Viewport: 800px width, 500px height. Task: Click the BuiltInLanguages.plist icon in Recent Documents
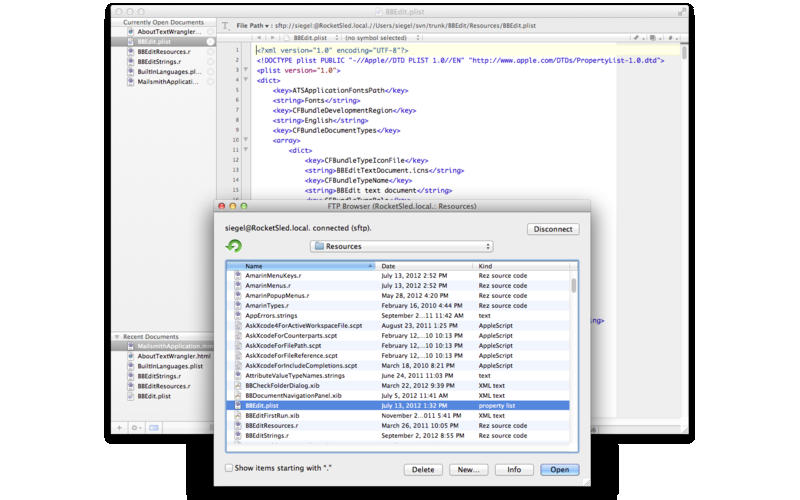[x=131, y=366]
